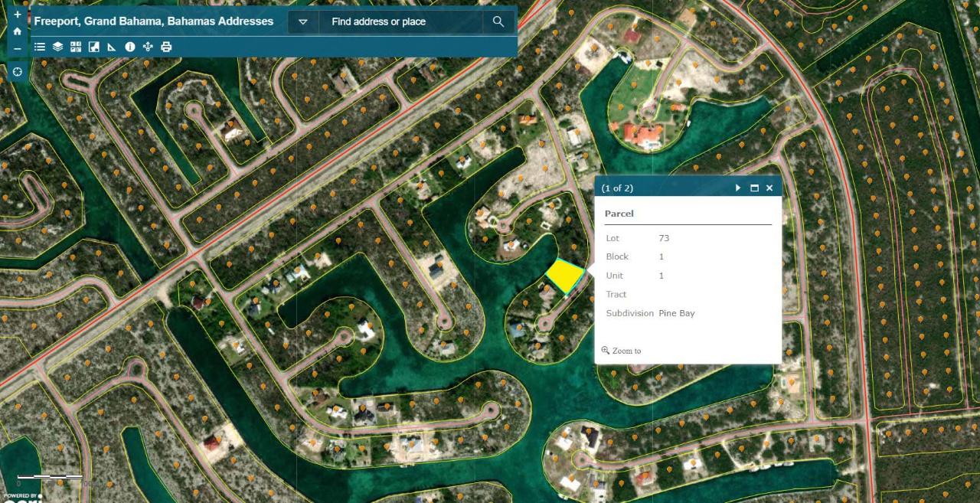This screenshot has width=980, height=503.
Task: Maximize the Parcel popup
Action: [754, 188]
